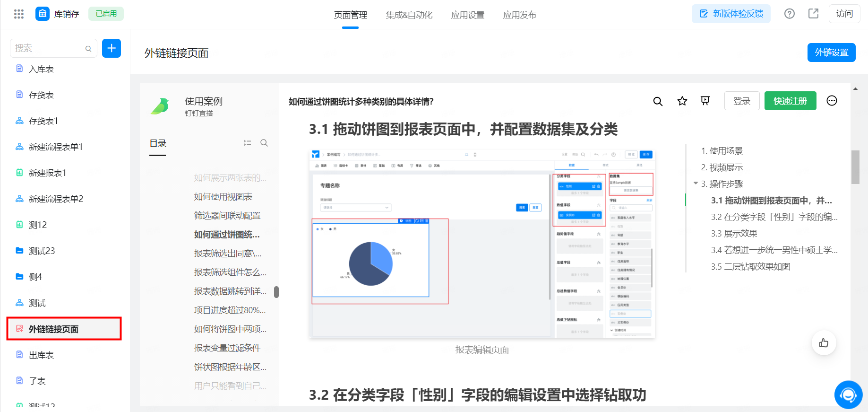Click the document page vertical scrollbar thumb
This screenshot has height=412, width=868.
tap(855, 167)
